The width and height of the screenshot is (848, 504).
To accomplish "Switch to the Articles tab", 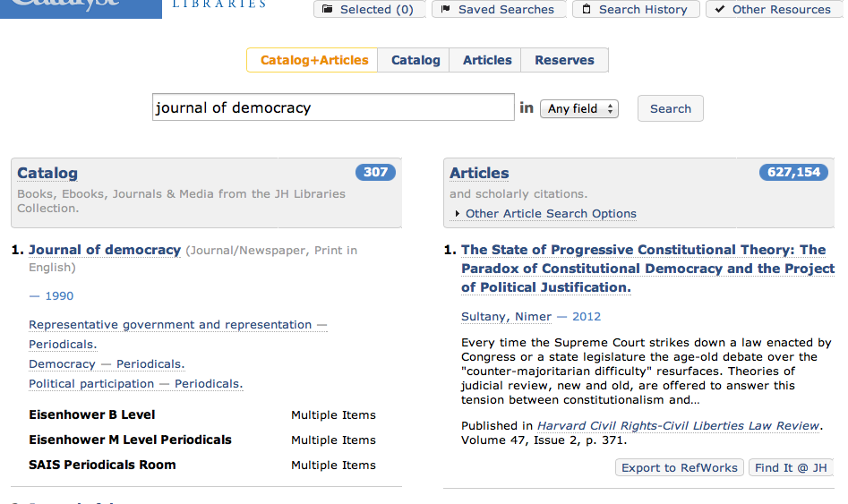I will [487, 60].
